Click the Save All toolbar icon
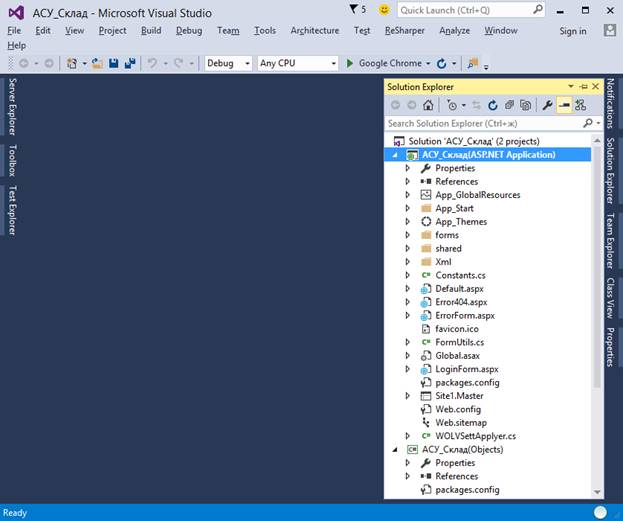The image size is (623, 521). click(130, 63)
